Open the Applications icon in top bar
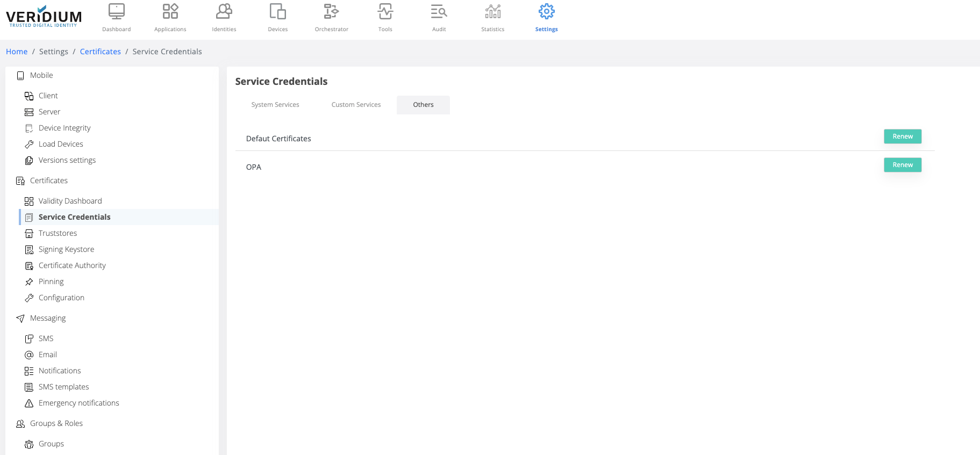 [170, 12]
